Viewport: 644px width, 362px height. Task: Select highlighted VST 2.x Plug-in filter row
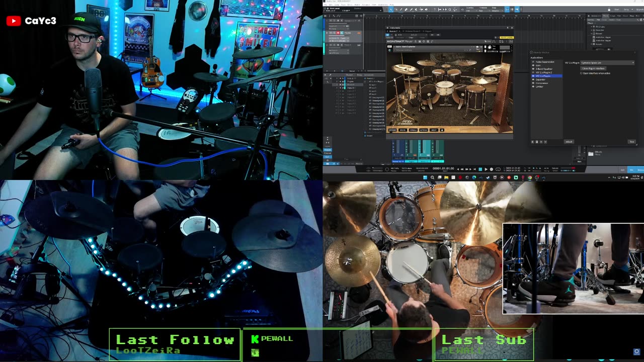click(547, 76)
